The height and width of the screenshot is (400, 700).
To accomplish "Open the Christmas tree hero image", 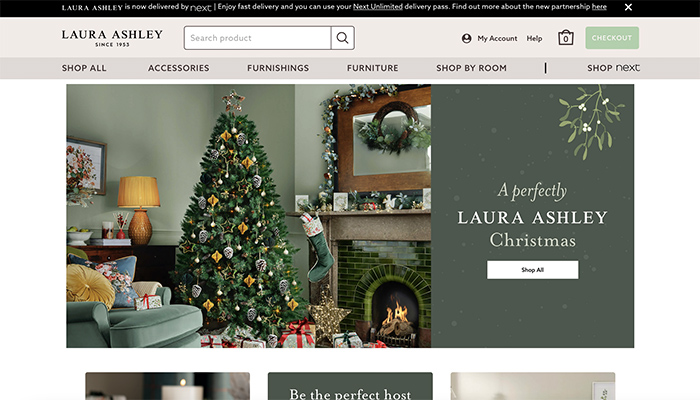I will 249,216.
